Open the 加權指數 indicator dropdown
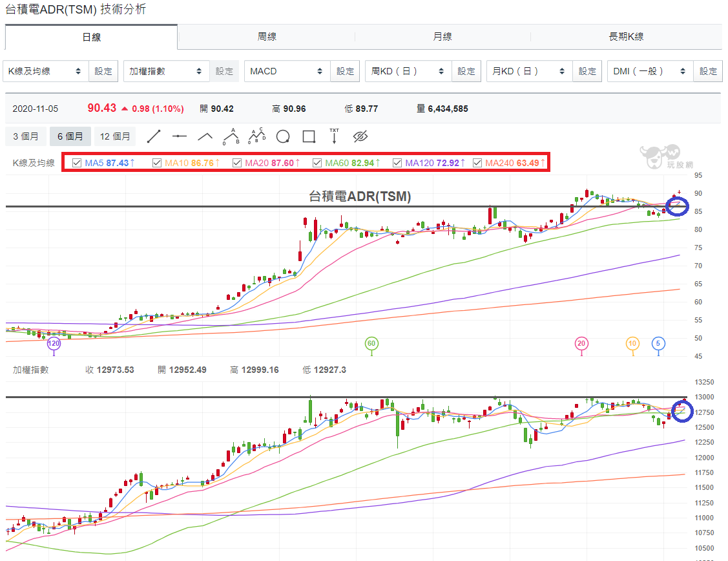Image resolution: width=728 pixels, height=561 pixels. (166, 71)
